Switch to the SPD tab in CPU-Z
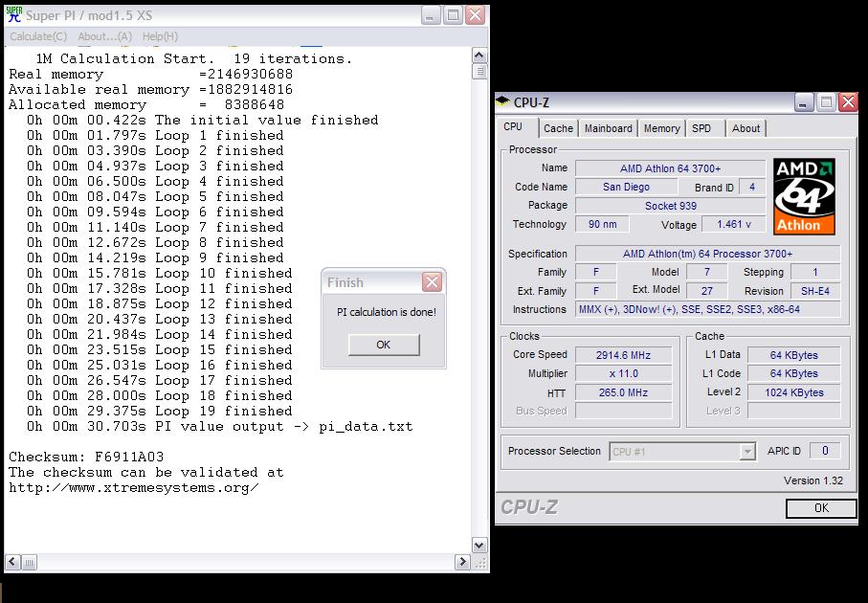The image size is (868, 603). [x=701, y=128]
